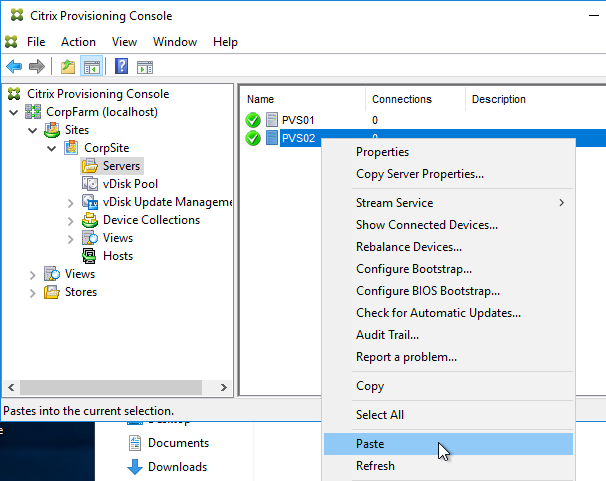Click the Device Collections icon
The image size is (606, 481).
point(90,220)
